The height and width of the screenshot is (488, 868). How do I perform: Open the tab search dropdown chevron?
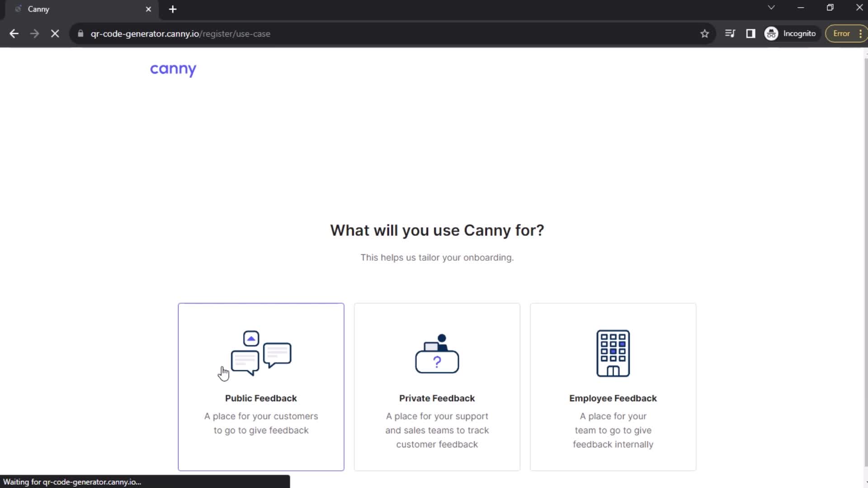771,8
